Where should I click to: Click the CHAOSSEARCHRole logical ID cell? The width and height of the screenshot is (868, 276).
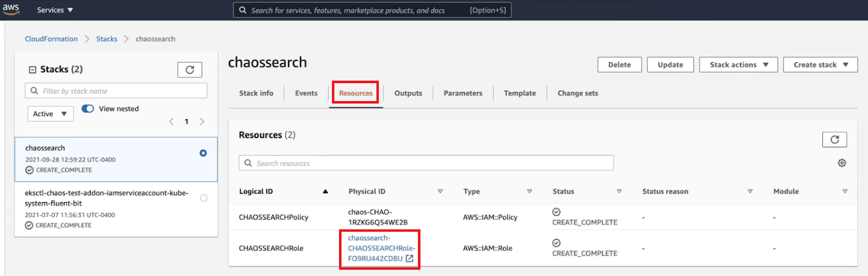tap(271, 248)
